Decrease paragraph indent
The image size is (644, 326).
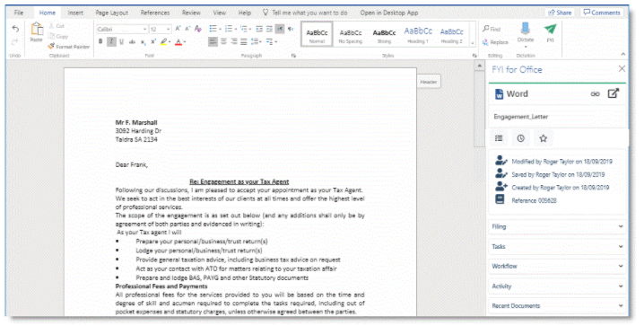click(259, 29)
